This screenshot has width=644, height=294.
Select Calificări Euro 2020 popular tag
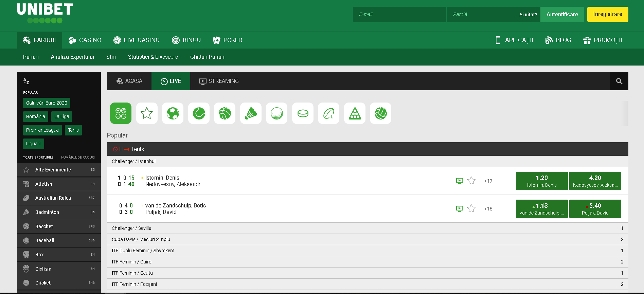point(47,103)
